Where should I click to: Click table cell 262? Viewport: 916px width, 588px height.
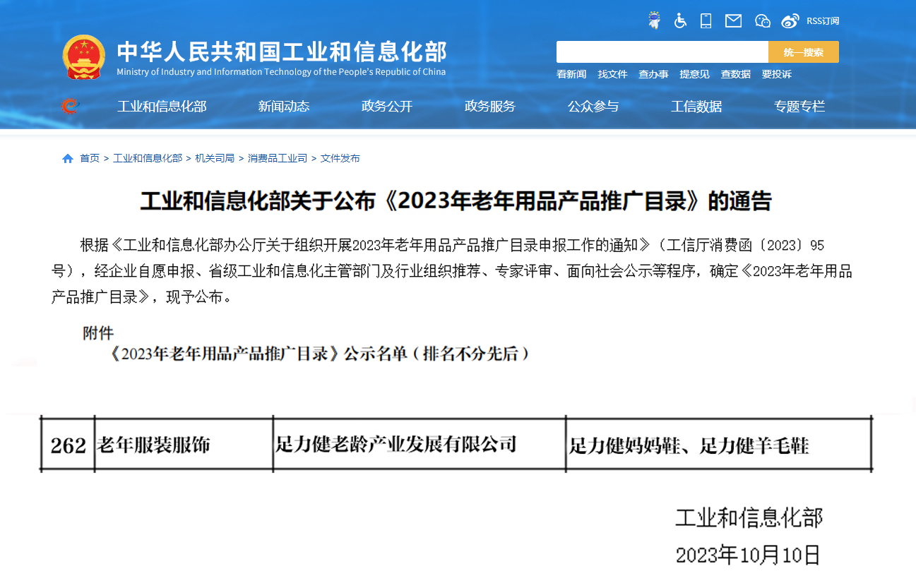[x=68, y=445]
